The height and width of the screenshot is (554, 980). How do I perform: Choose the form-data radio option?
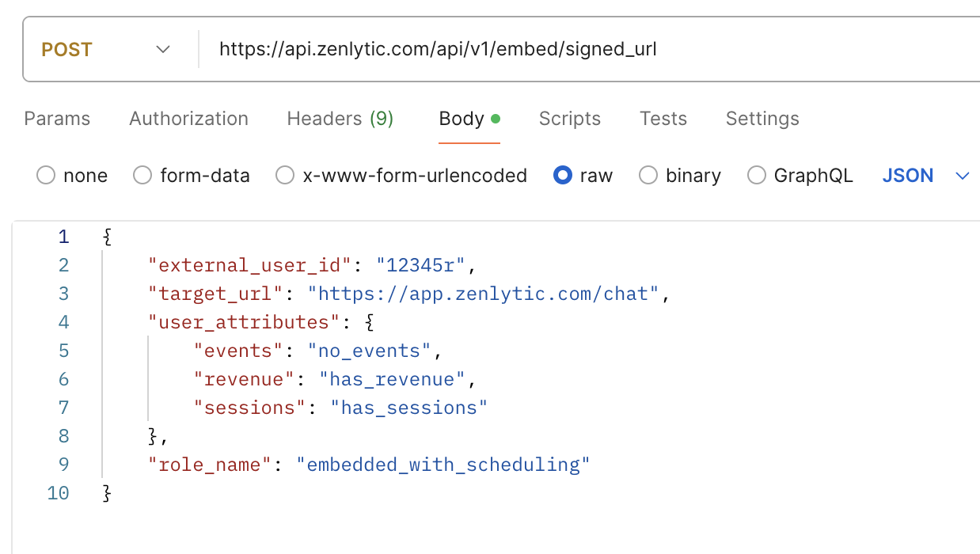[142, 176]
